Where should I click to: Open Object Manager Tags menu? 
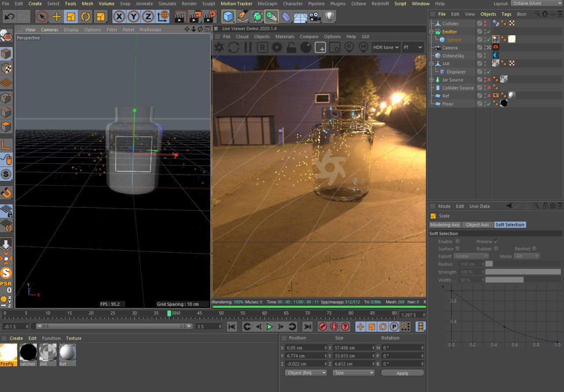coord(506,14)
